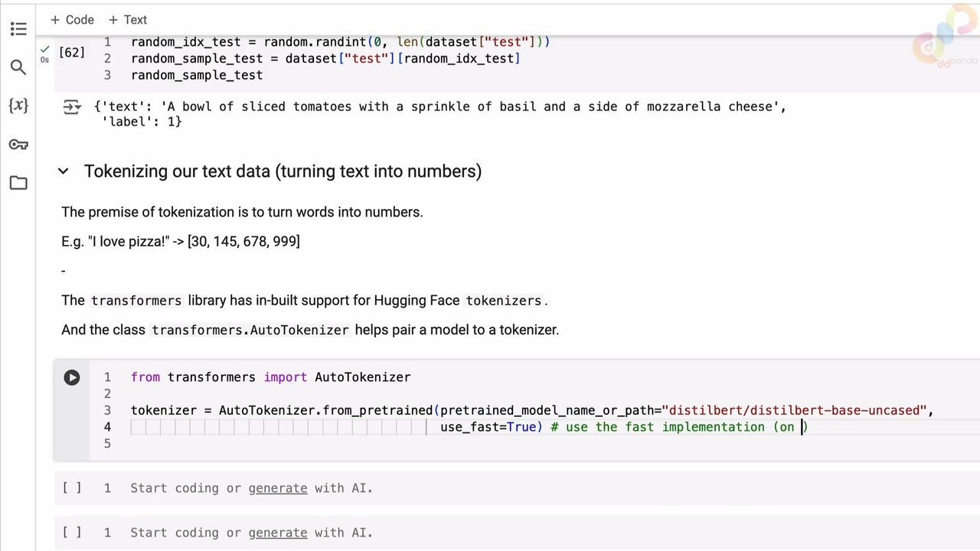
Task: Collapse the Tokenizing our text data section
Action: [x=64, y=171]
